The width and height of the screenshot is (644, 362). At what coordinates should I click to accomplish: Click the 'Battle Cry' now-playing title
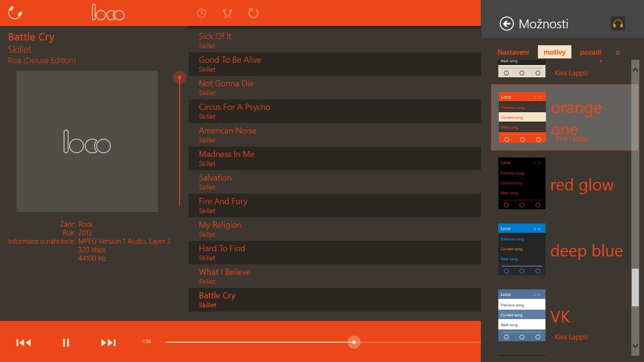tap(31, 37)
